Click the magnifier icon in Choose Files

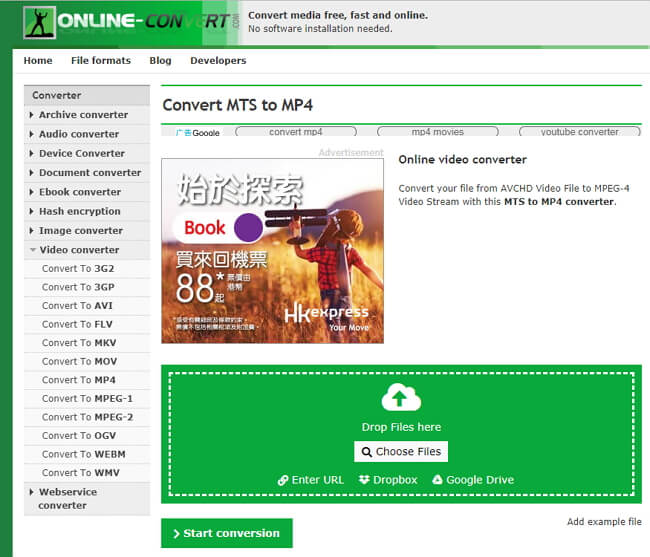[366, 452]
